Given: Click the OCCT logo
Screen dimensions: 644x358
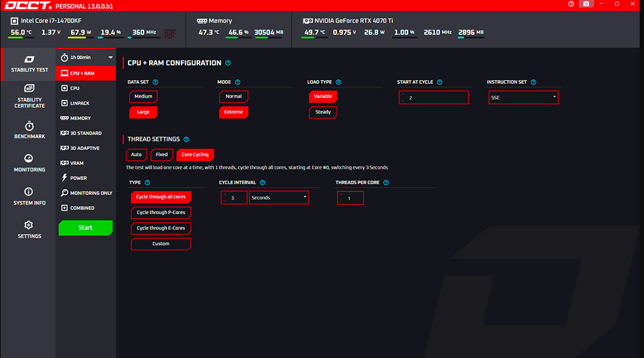Looking at the screenshot, I should (x=28, y=6).
